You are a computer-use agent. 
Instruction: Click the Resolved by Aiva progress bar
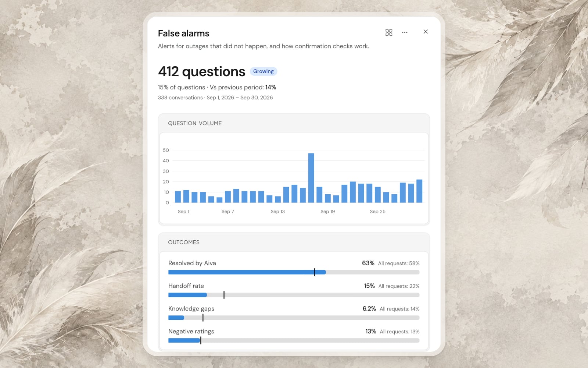click(x=294, y=272)
